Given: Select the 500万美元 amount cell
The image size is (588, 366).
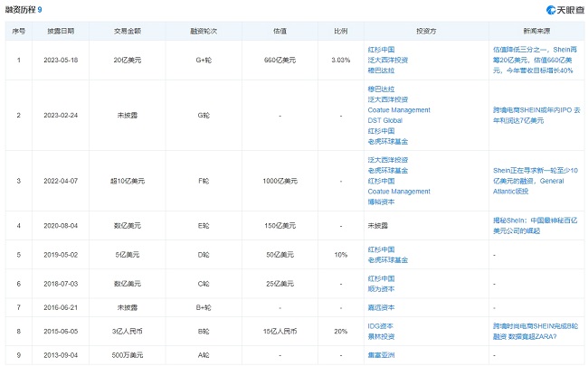Looking at the screenshot, I should tap(128, 355).
